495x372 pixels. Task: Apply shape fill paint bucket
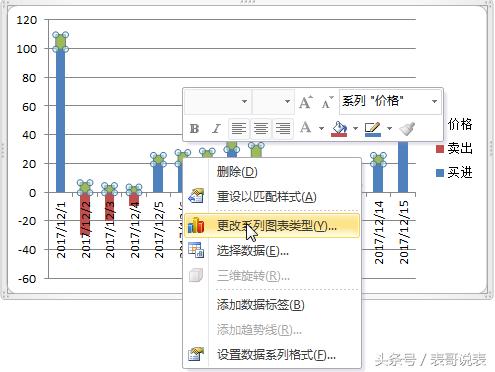point(339,129)
